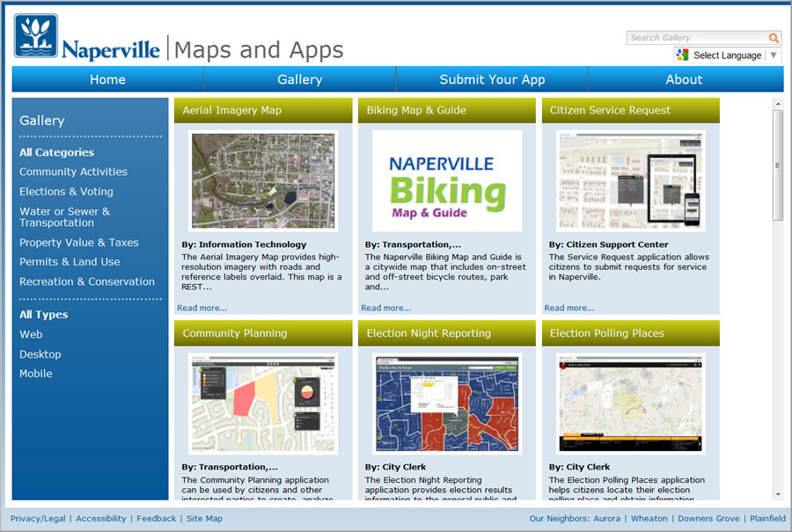Open the Election Night Reporting thumbnail

pos(447,404)
